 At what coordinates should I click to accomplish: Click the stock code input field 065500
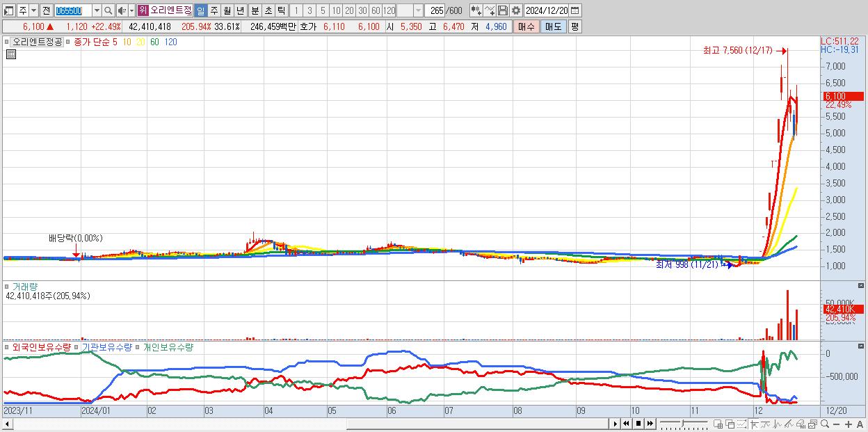pyautogui.click(x=73, y=10)
